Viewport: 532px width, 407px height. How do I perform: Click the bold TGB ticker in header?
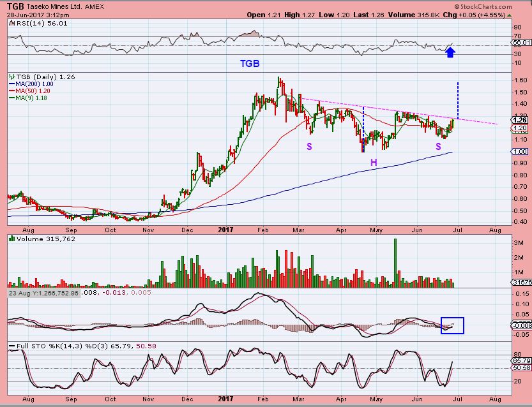click(15, 6)
